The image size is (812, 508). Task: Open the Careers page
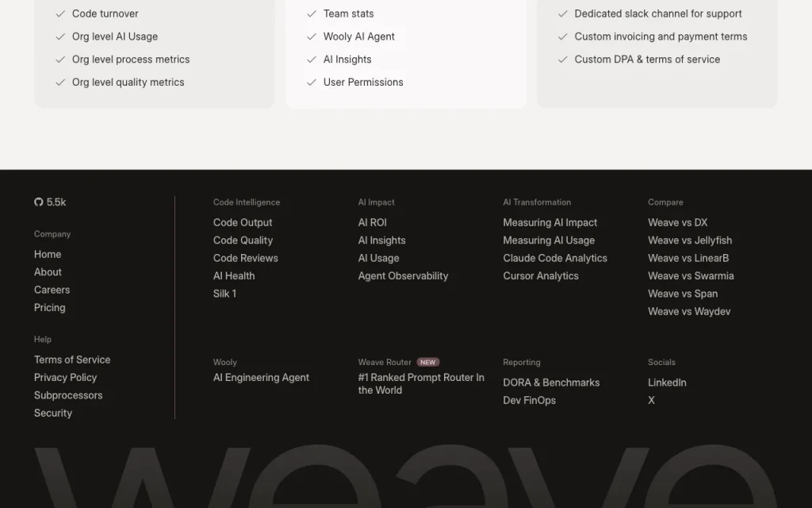52,290
